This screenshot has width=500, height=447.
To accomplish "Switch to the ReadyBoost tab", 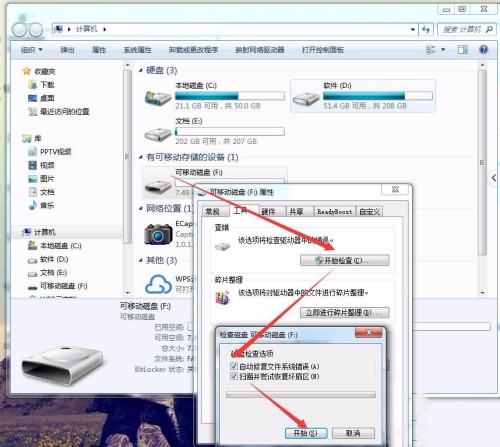I will point(334,211).
